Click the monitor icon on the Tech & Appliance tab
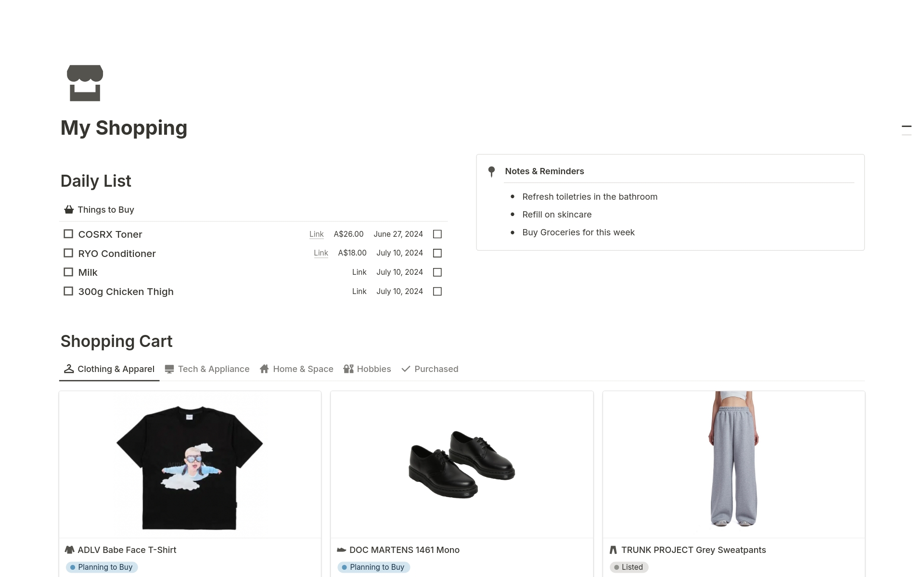This screenshot has height=577, width=924. click(x=169, y=369)
